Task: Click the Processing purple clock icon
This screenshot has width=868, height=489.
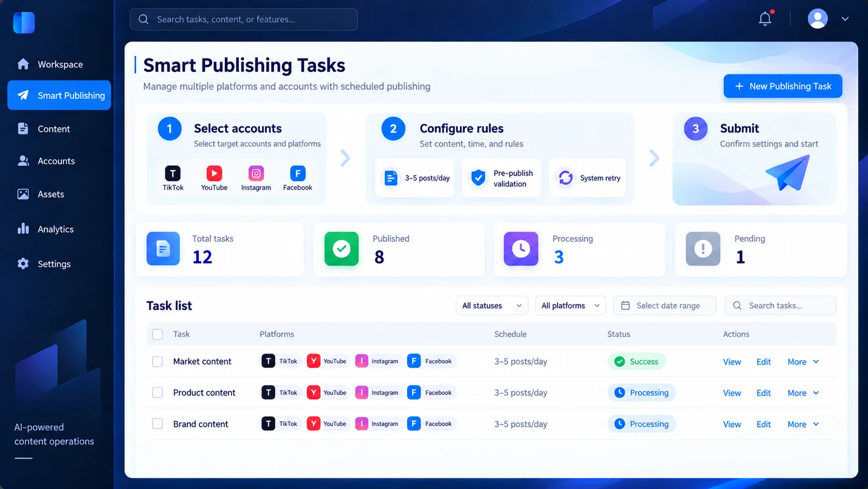Action: point(521,249)
